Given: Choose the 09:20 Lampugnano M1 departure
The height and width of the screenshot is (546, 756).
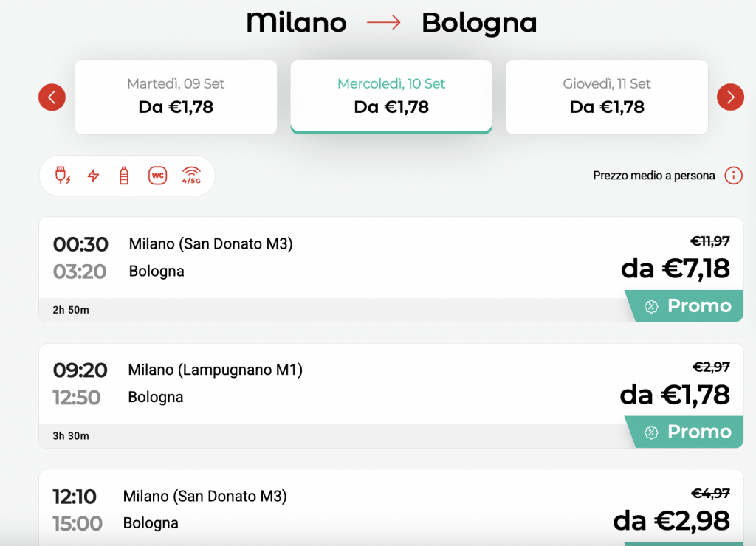Looking at the screenshot, I should click(x=391, y=395).
